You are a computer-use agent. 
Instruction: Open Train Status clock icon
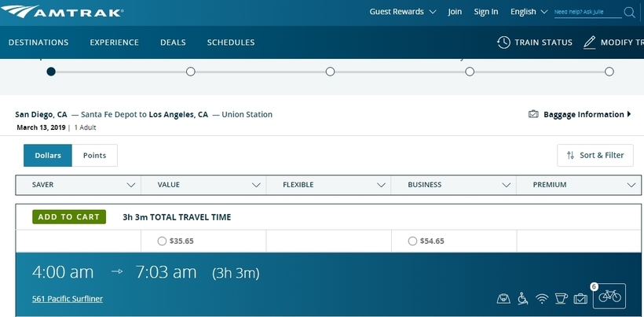point(503,42)
